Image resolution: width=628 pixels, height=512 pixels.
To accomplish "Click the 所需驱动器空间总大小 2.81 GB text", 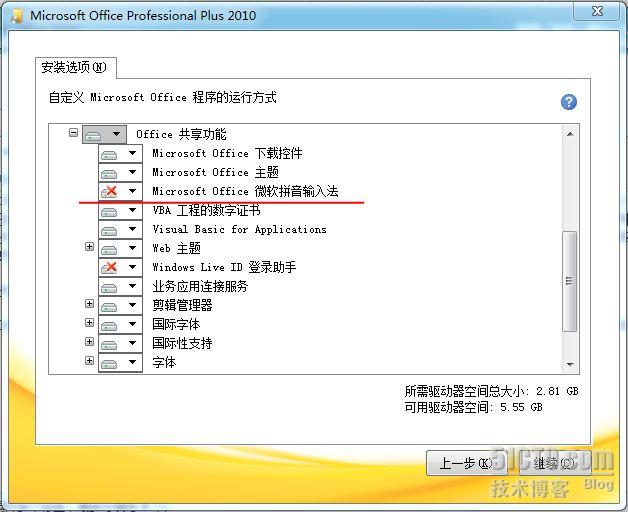I will pyautogui.click(x=491, y=391).
